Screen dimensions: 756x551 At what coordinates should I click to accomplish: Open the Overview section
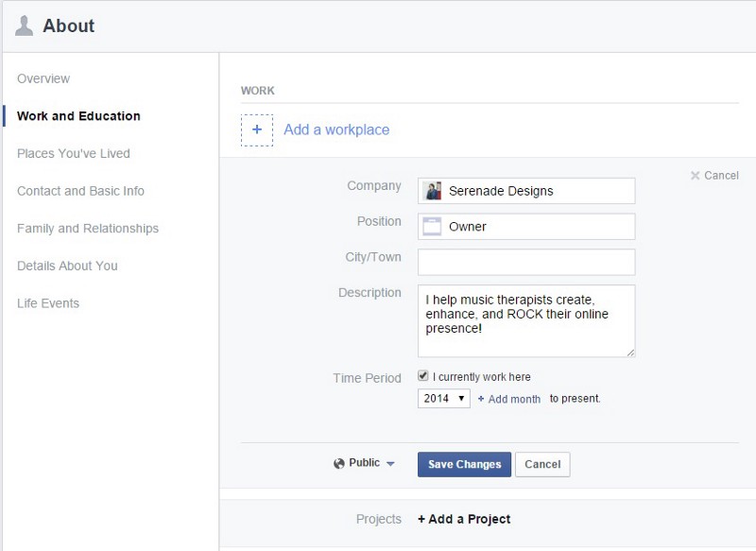[43, 78]
